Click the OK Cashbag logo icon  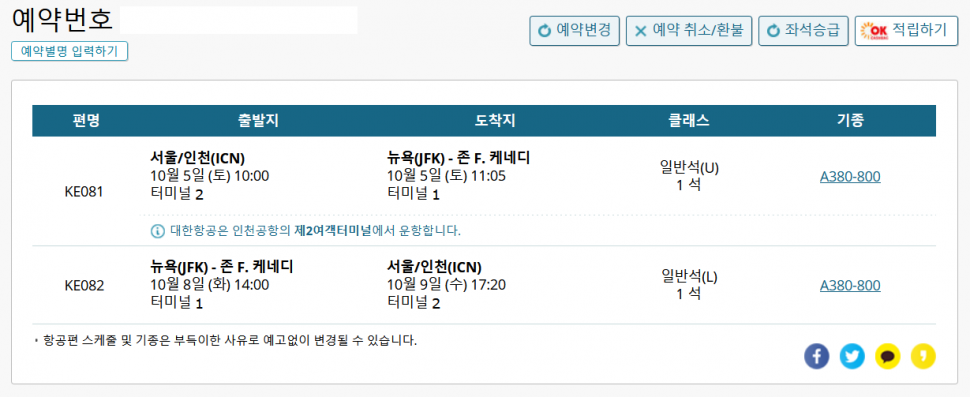tap(875, 31)
